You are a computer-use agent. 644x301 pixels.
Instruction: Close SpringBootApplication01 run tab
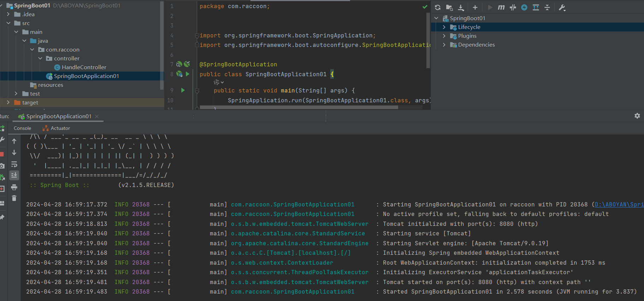(x=97, y=116)
